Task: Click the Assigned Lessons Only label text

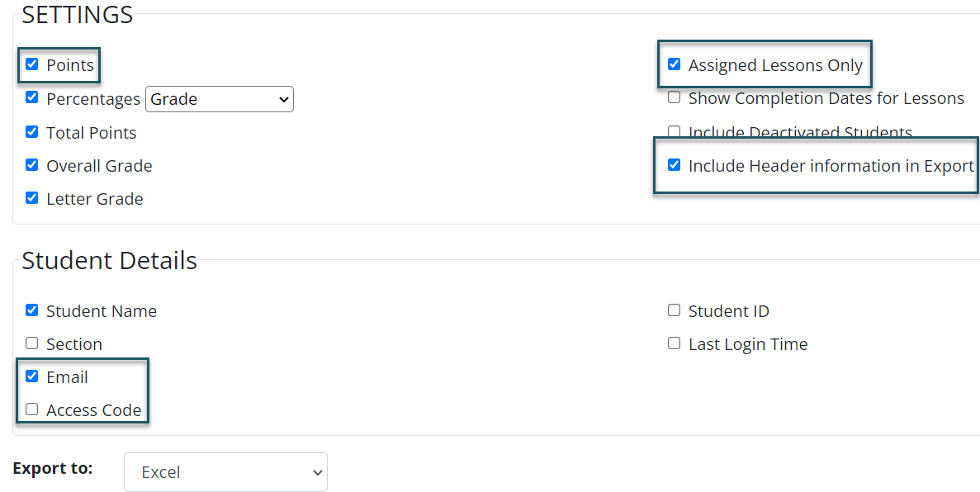Action: tap(775, 65)
